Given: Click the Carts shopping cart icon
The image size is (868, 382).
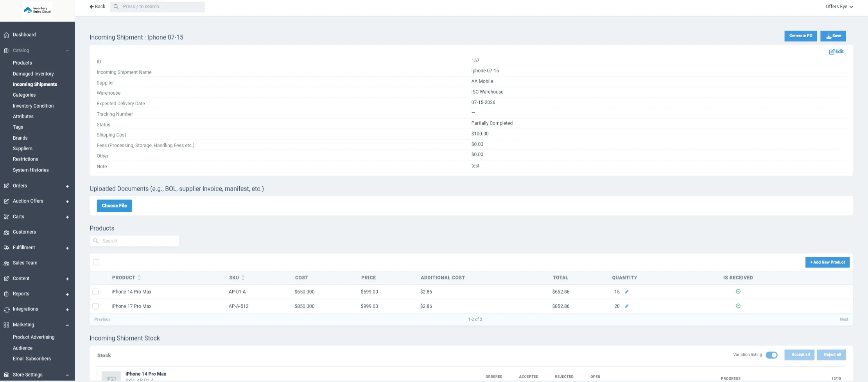Looking at the screenshot, I should [x=6, y=217].
